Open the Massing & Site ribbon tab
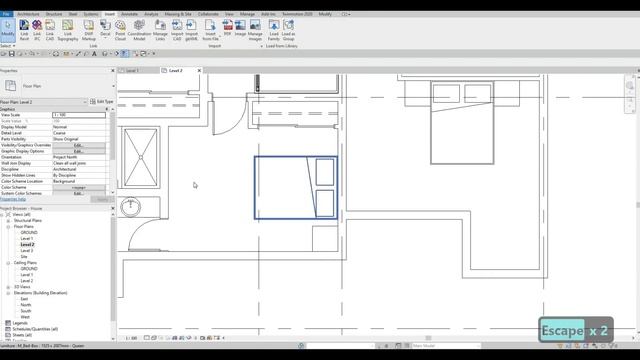The width and height of the screenshot is (640, 360). (x=178, y=14)
